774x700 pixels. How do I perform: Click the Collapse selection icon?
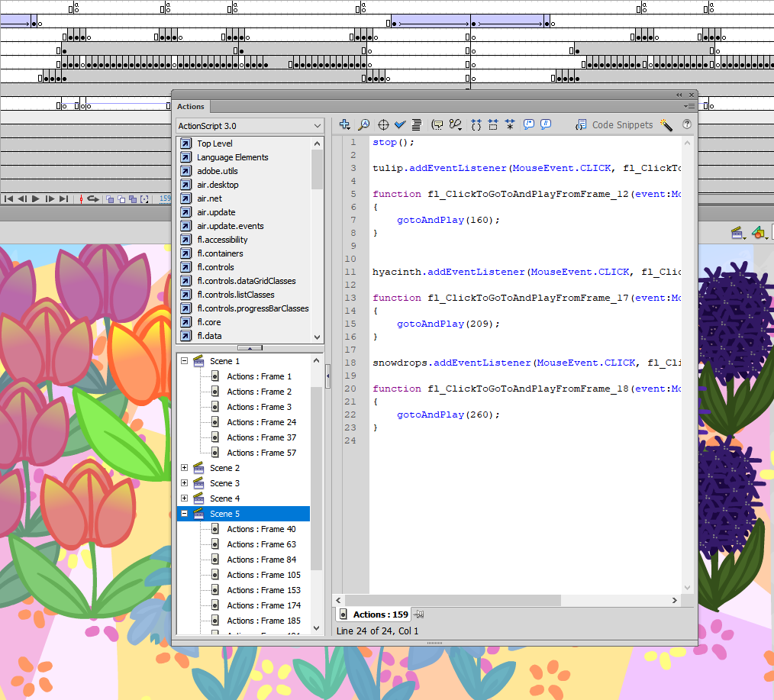pyautogui.click(x=492, y=124)
